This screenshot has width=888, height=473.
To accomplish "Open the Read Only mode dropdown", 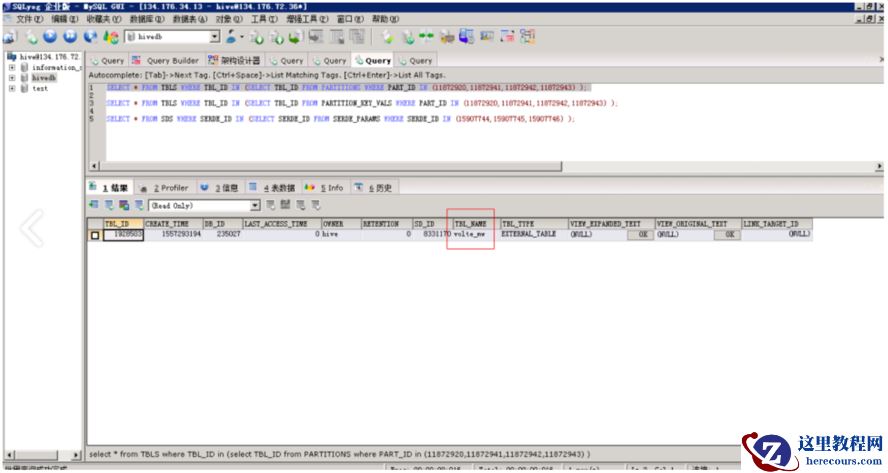I will (254, 205).
